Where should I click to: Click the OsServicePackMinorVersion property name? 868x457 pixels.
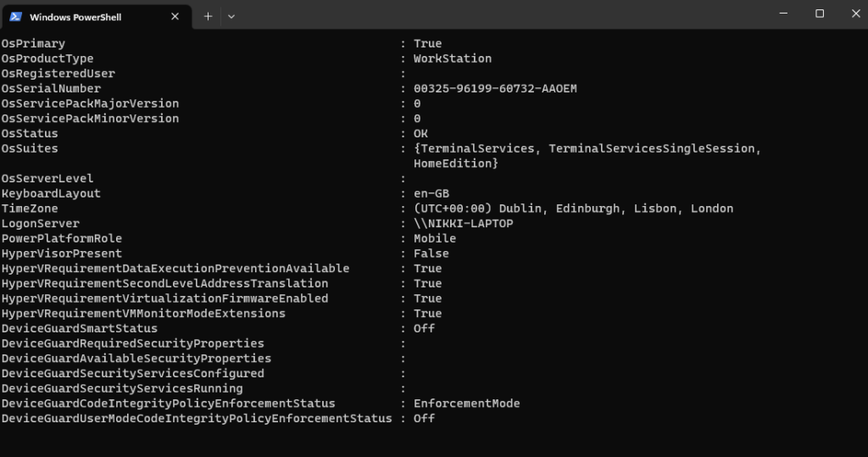[90, 119]
